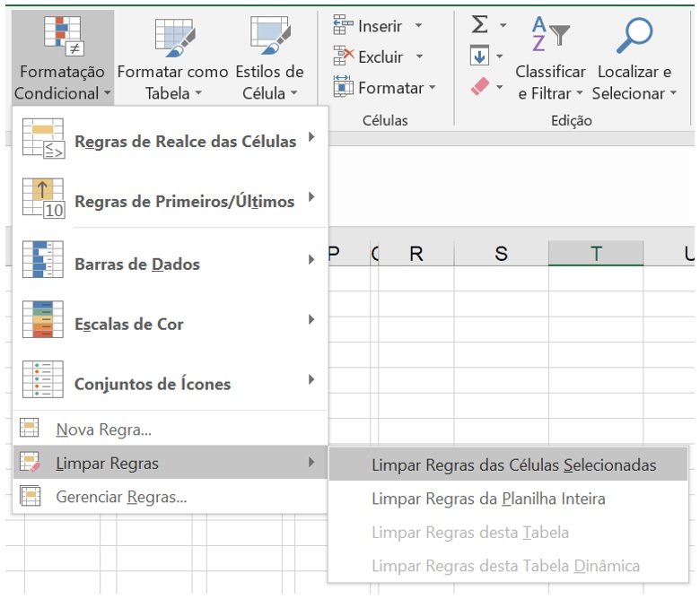Choose Nova Regra... option
Image resolution: width=700 pixels, height=599 pixels.
click(103, 430)
